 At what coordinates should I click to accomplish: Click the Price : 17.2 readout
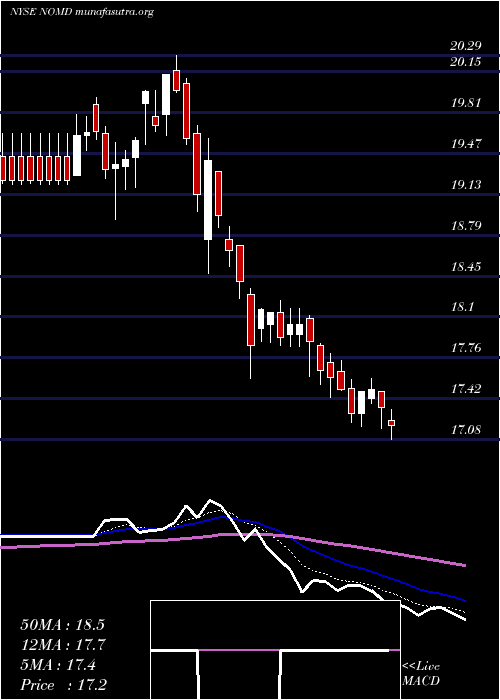[63, 685]
